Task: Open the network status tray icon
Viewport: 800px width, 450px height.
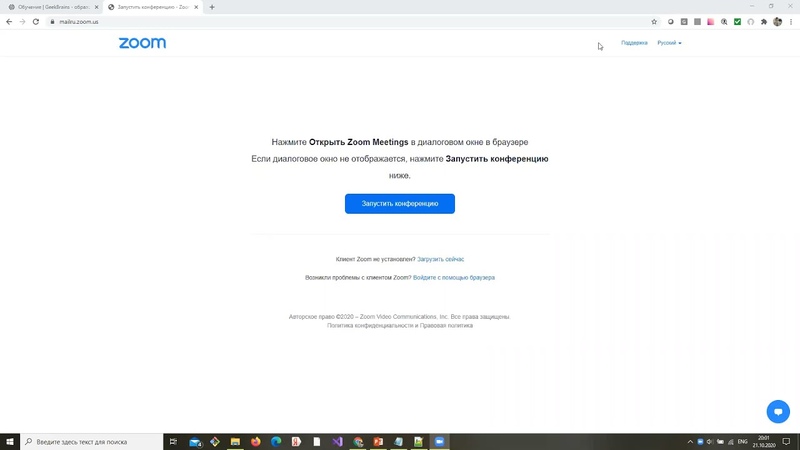Action: [x=731, y=442]
